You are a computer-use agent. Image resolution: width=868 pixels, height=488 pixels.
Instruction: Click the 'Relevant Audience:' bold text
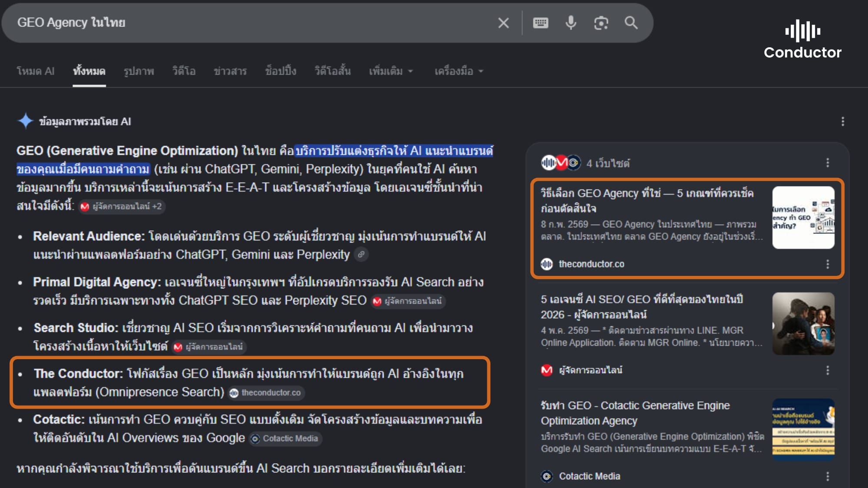(x=89, y=236)
